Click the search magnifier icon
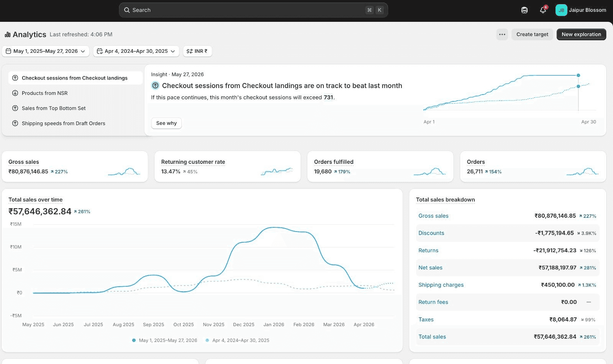Viewport: 613px width, 364px height. [x=127, y=10]
